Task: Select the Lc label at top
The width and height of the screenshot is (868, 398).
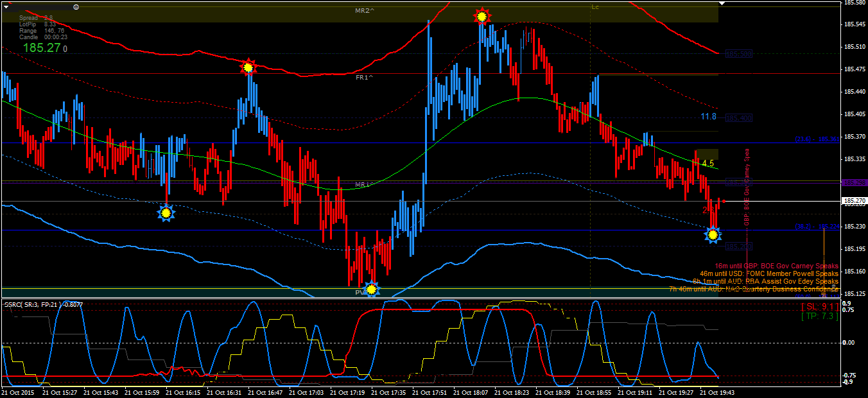Action: [x=595, y=7]
